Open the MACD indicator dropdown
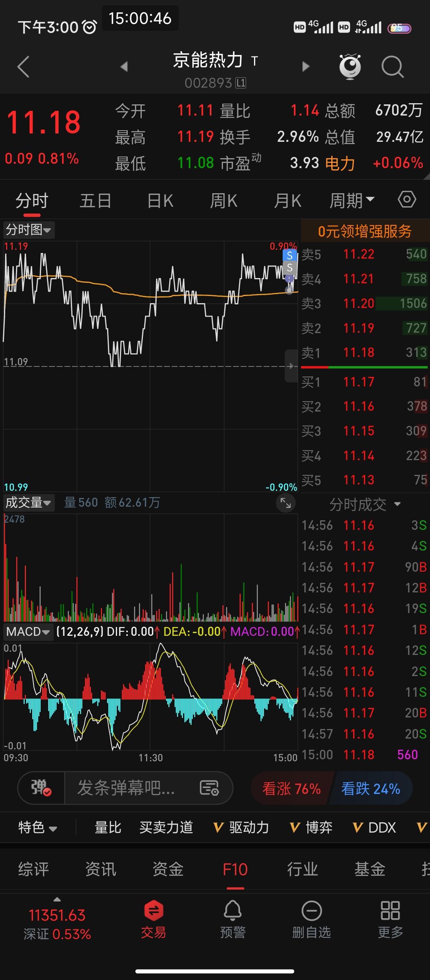430x980 pixels. pos(28,632)
